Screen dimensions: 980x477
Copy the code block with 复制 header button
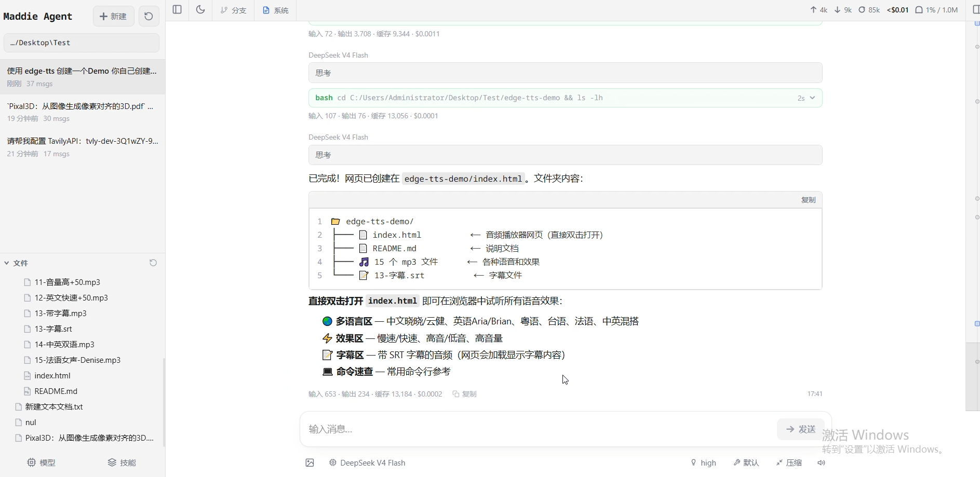coord(808,200)
